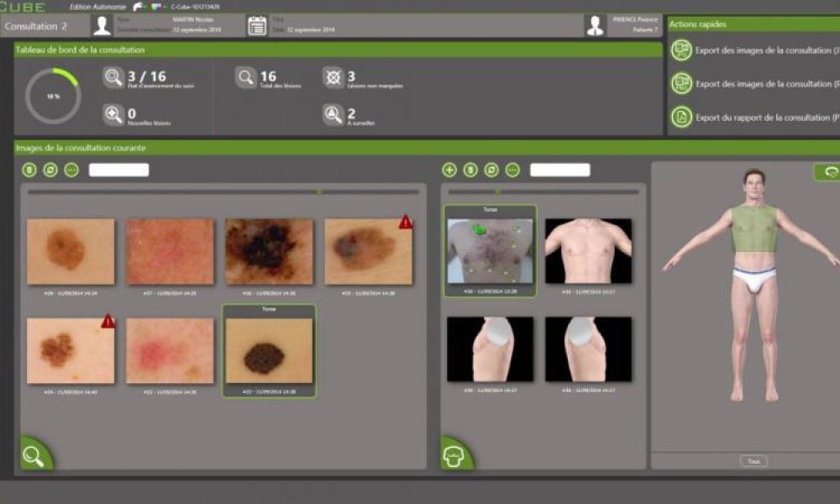
Task: Click the warning triangle on clustered brown mole image
Action: coord(108,321)
